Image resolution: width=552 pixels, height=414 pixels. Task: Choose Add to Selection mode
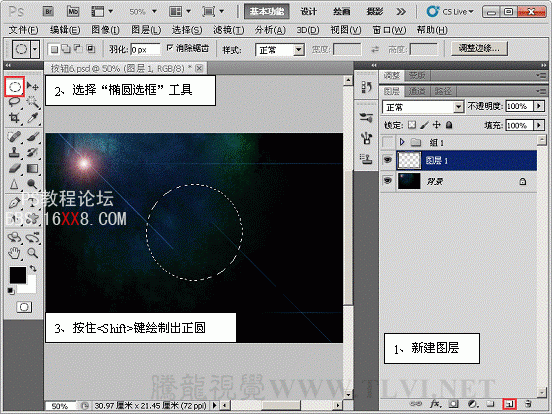point(66,49)
